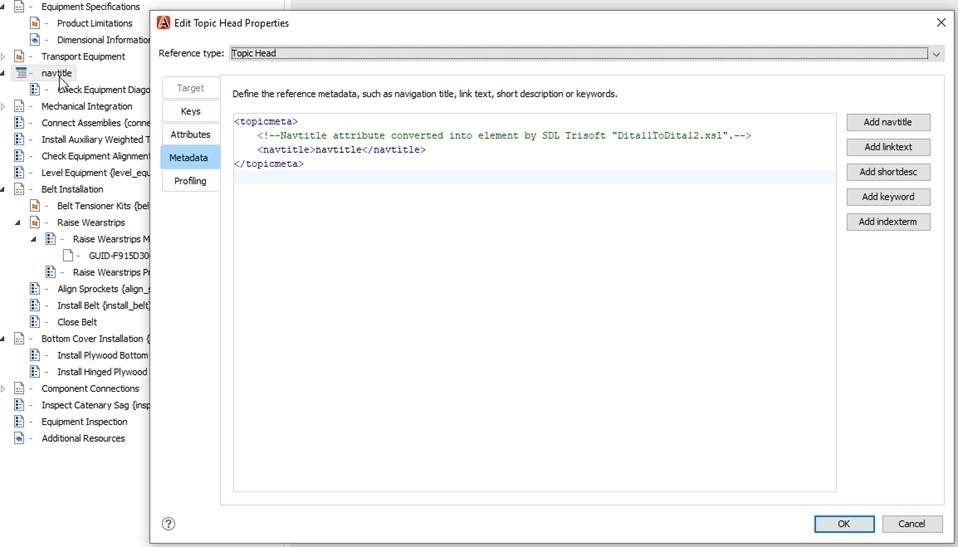
Task: Select Transport Equipment tree item label
Action: [83, 56]
